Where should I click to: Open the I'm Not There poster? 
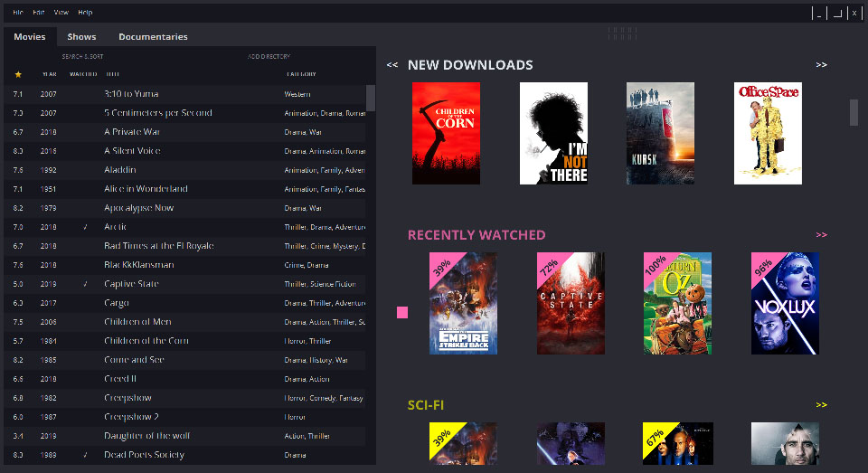pos(553,134)
